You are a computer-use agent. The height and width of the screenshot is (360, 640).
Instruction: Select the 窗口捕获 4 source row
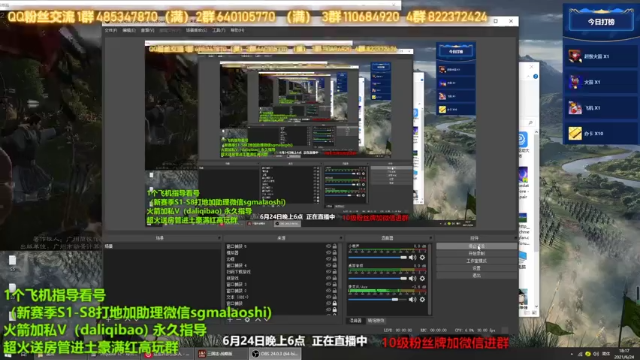282,265
